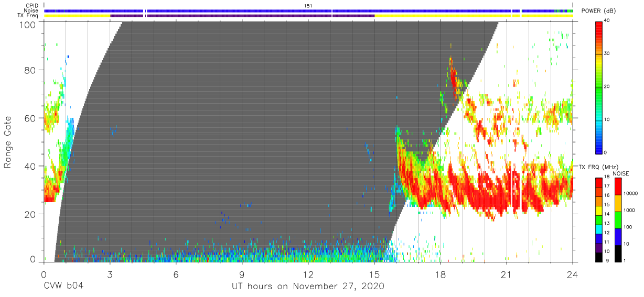
Task: Select the 60 tick on Range Gate axis
Action: click(x=30, y=118)
